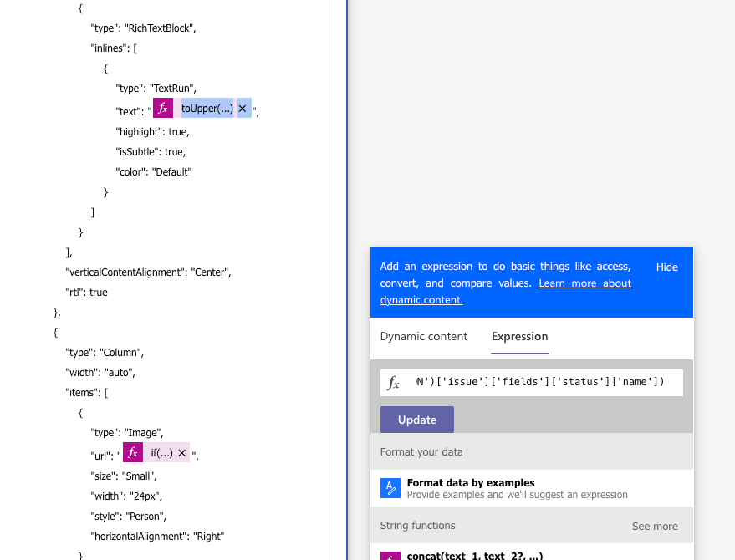
Task: Click the blue Format data by examples badge
Action: coord(390,487)
